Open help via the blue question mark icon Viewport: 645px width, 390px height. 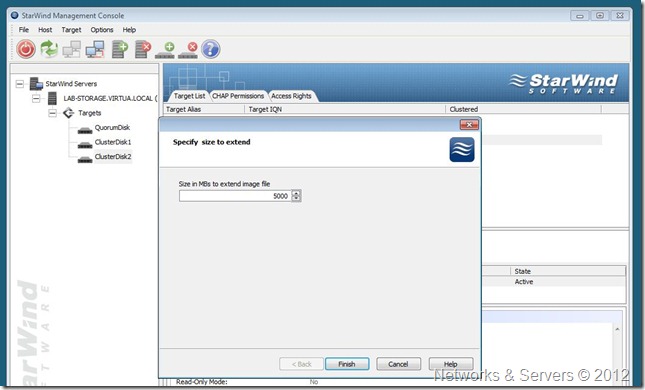[x=211, y=49]
